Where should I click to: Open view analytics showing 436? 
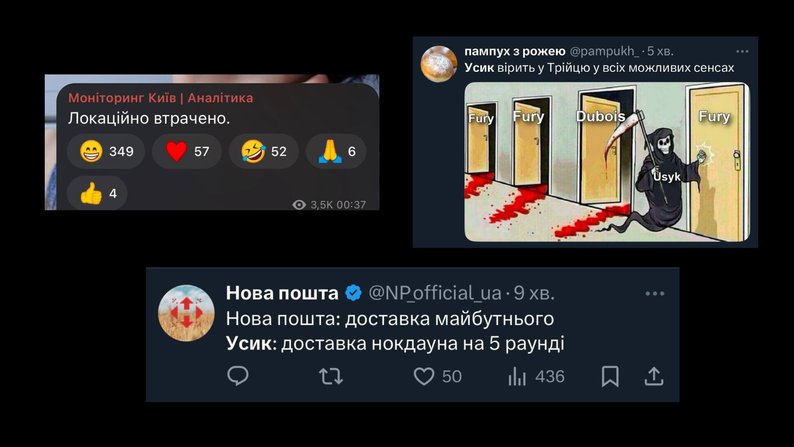[x=536, y=377]
